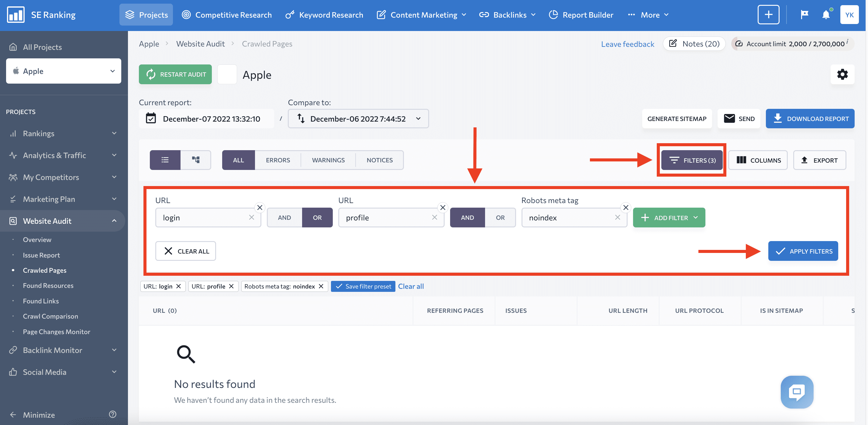
Task: Select OR between login and profile filters
Action: click(317, 217)
